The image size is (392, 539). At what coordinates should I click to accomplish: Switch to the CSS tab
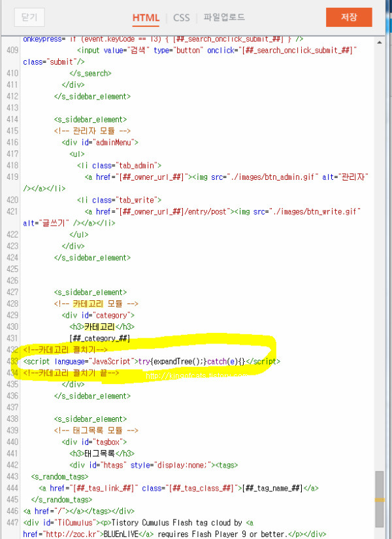point(181,18)
